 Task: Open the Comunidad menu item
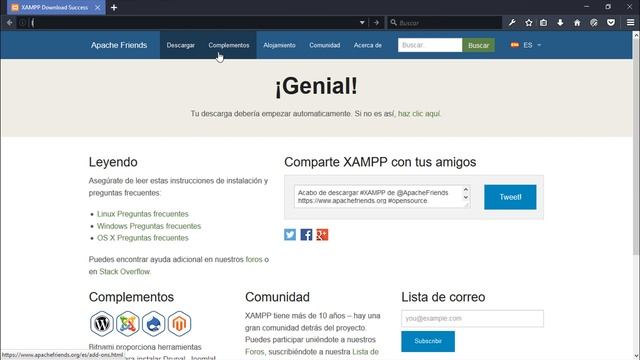coord(324,45)
